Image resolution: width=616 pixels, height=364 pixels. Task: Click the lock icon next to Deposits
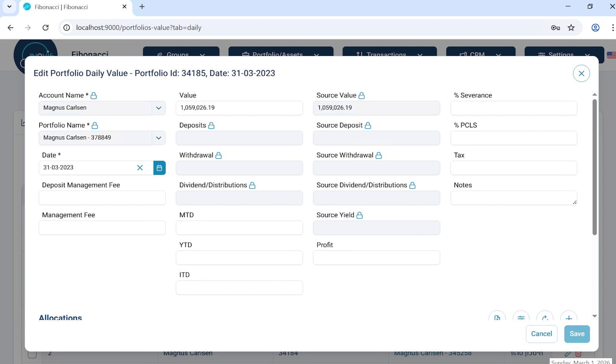[x=211, y=126]
